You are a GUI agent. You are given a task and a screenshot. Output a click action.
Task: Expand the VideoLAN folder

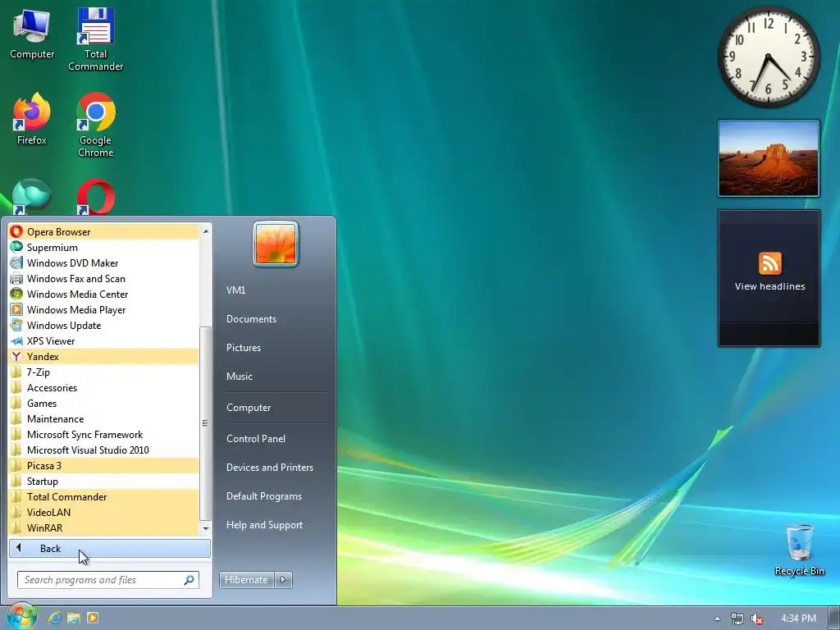(103, 512)
